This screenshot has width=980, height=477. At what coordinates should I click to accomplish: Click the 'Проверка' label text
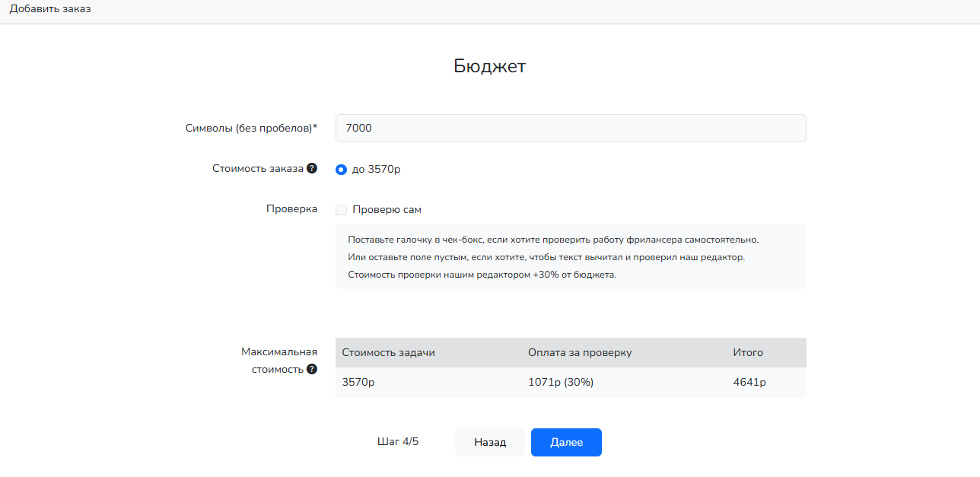tap(291, 209)
